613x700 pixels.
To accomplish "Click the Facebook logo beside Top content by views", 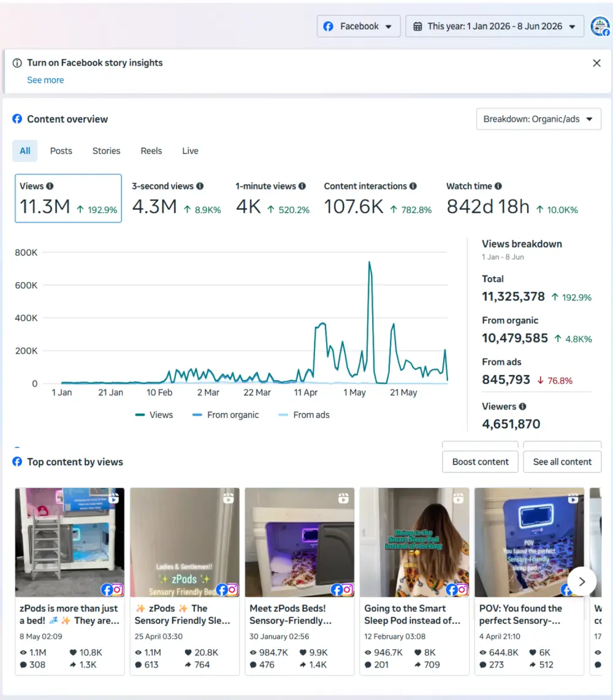I will (x=17, y=462).
